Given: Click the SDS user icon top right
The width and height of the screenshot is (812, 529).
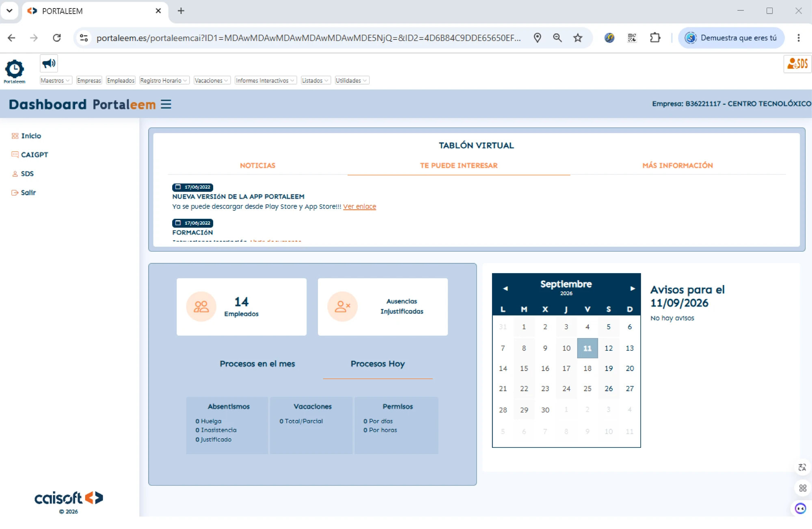Looking at the screenshot, I should click(x=797, y=64).
